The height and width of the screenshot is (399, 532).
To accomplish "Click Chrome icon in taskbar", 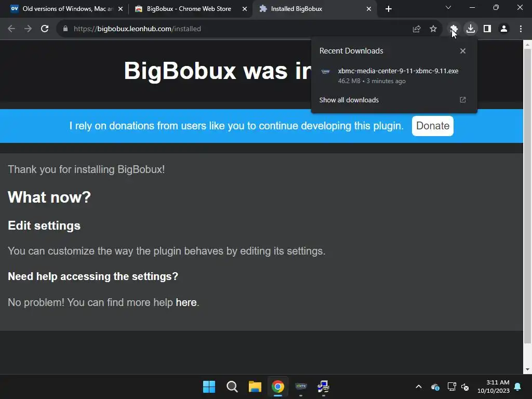I will [x=278, y=387].
